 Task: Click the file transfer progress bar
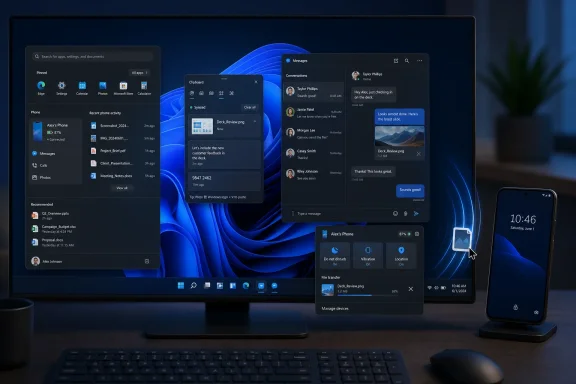[367, 295]
